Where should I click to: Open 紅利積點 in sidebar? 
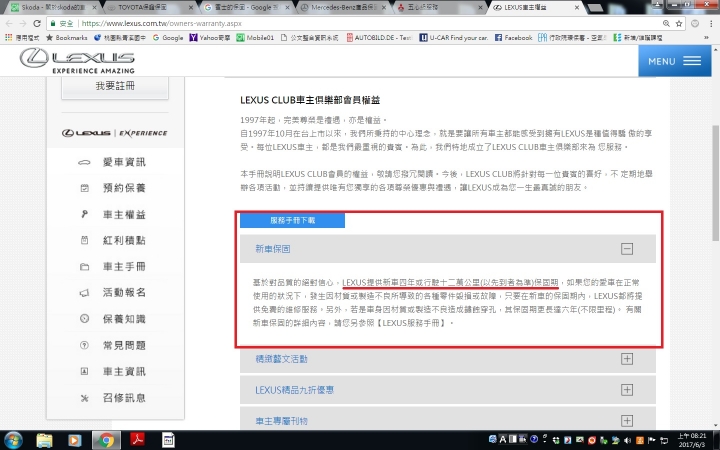click(124, 240)
